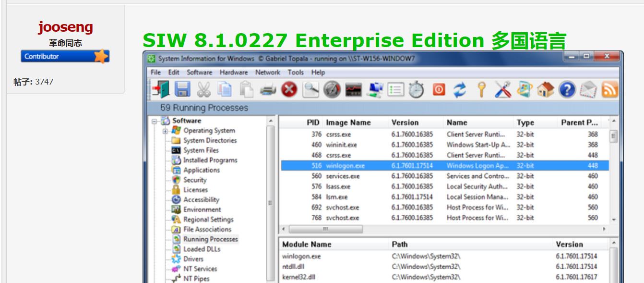Click the jooseng username link

[x=65, y=27]
